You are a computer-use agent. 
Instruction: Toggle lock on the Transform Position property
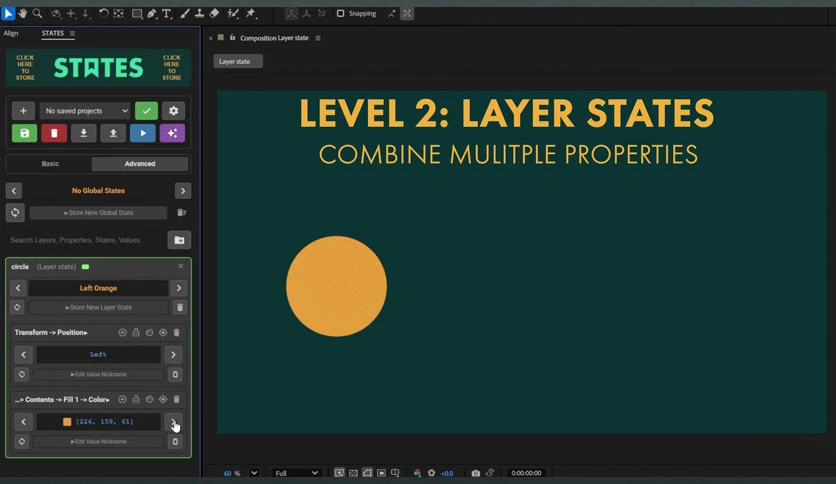point(136,332)
